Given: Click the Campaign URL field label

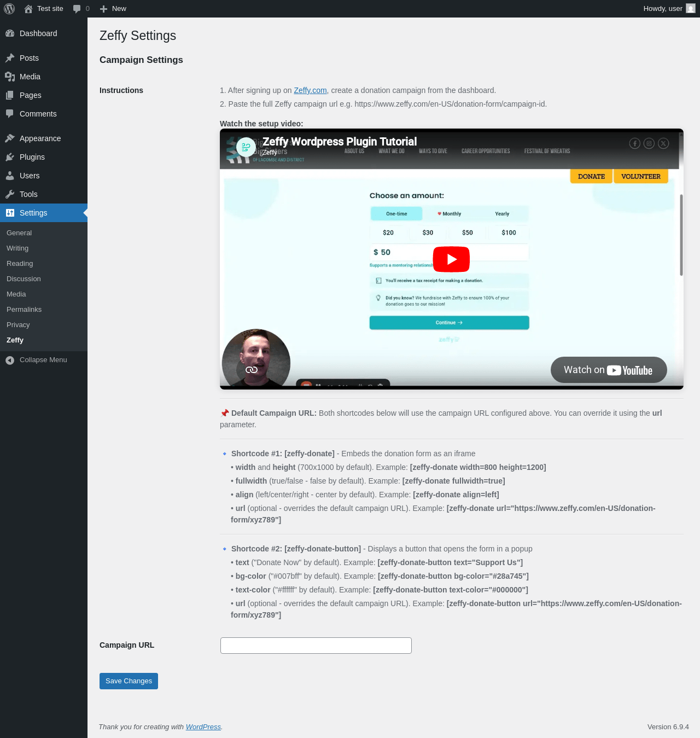Looking at the screenshot, I should (127, 645).
